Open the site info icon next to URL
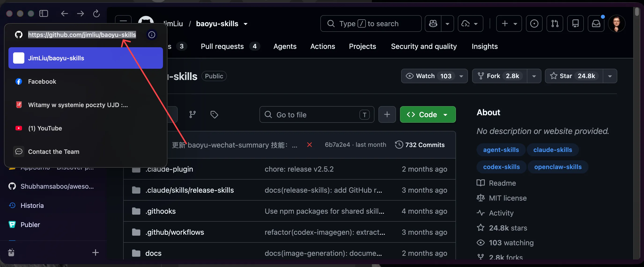This screenshot has height=267, width=644. 152,35
